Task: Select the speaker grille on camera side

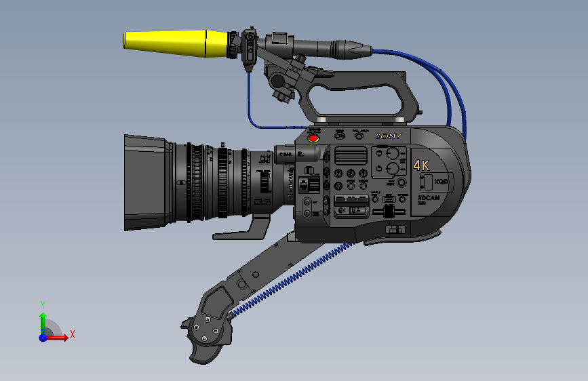Action: 351,155
